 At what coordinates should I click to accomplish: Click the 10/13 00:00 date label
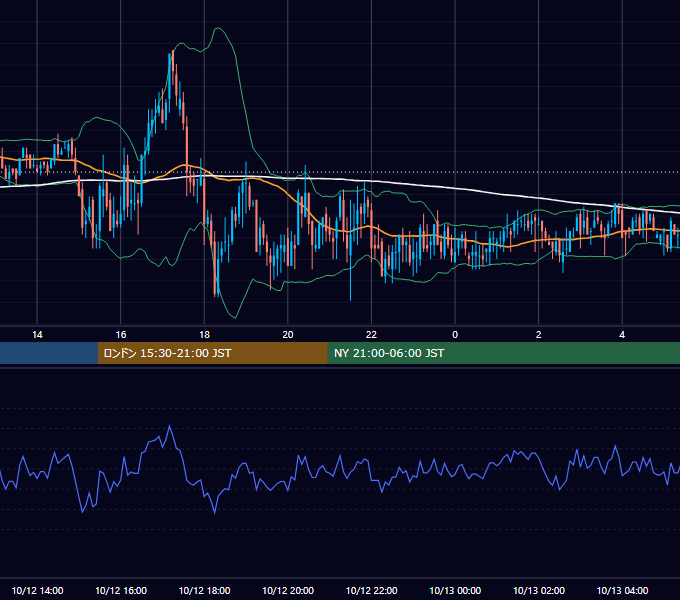(455, 590)
